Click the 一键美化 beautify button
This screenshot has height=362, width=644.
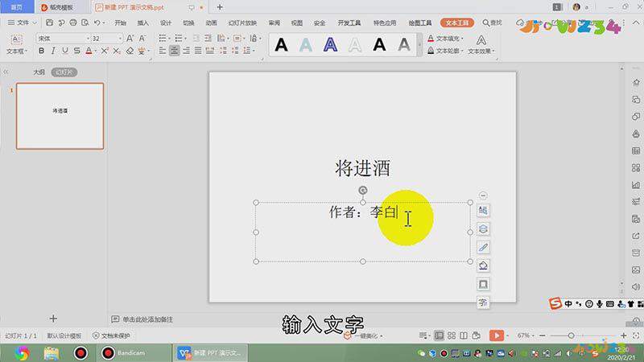point(364,335)
